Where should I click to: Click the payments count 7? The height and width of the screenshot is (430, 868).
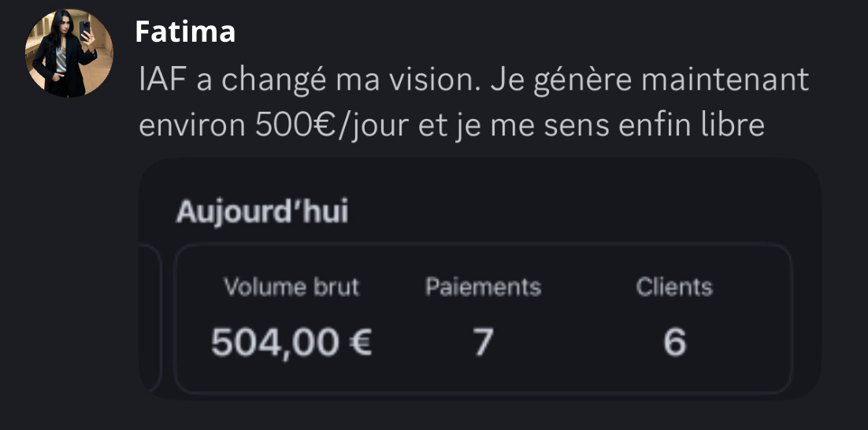click(483, 342)
